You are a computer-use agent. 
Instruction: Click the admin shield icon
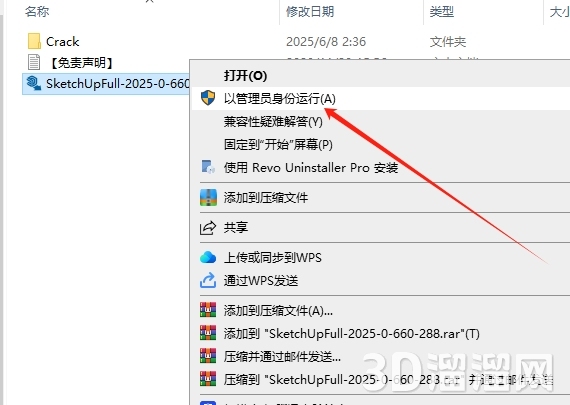pos(208,98)
